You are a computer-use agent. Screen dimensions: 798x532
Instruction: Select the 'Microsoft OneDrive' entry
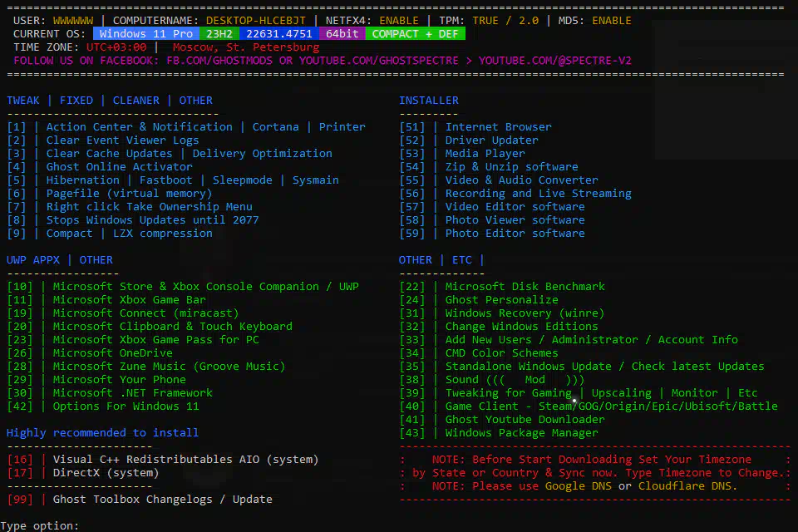[x=90, y=352]
